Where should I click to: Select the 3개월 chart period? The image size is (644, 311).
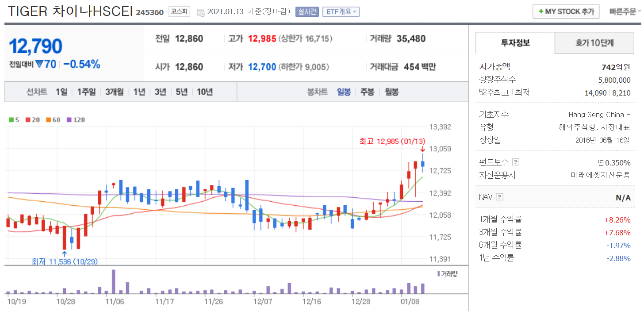(x=114, y=92)
